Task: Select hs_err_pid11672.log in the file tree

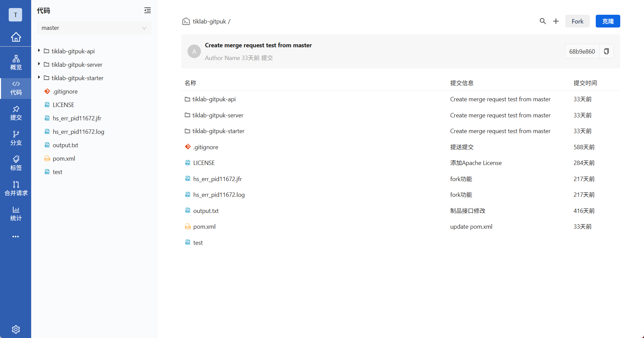Action: pyautogui.click(x=78, y=132)
